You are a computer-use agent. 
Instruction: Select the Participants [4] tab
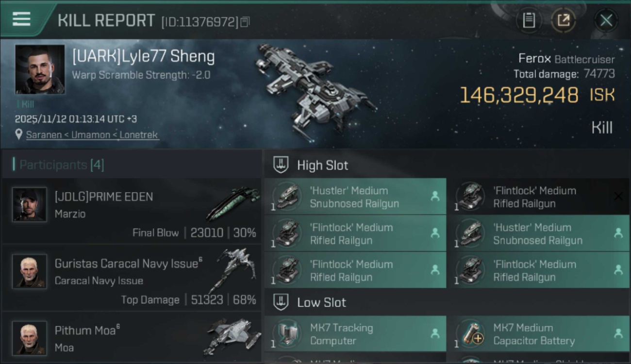[x=62, y=165]
